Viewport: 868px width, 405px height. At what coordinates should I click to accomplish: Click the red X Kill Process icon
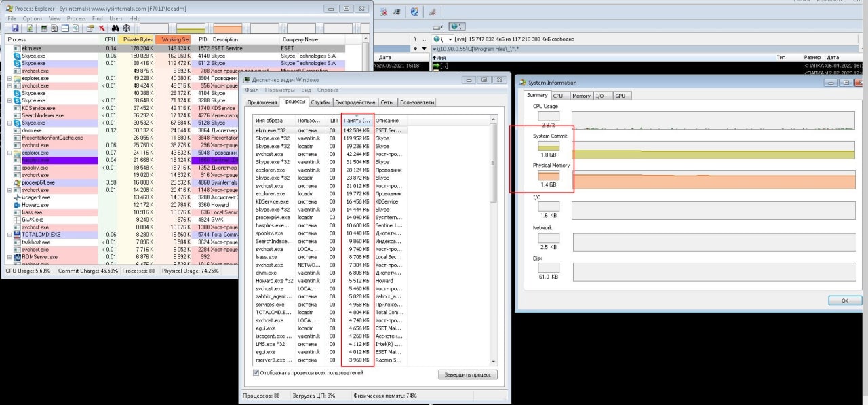pyautogui.click(x=102, y=28)
